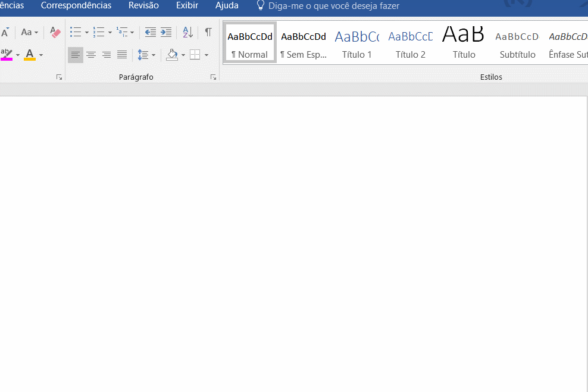Increase paragraph indent
The height and width of the screenshot is (392, 588).
point(166,32)
